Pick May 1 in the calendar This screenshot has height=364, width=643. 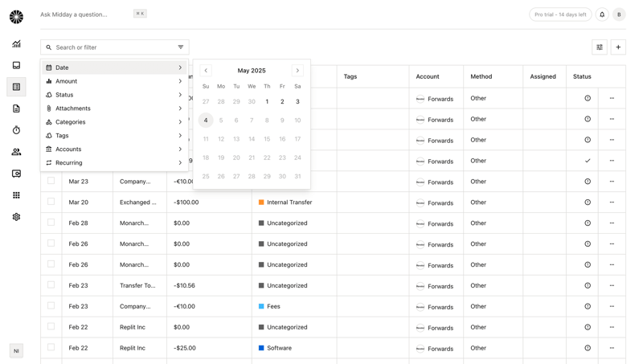click(x=267, y=102)
